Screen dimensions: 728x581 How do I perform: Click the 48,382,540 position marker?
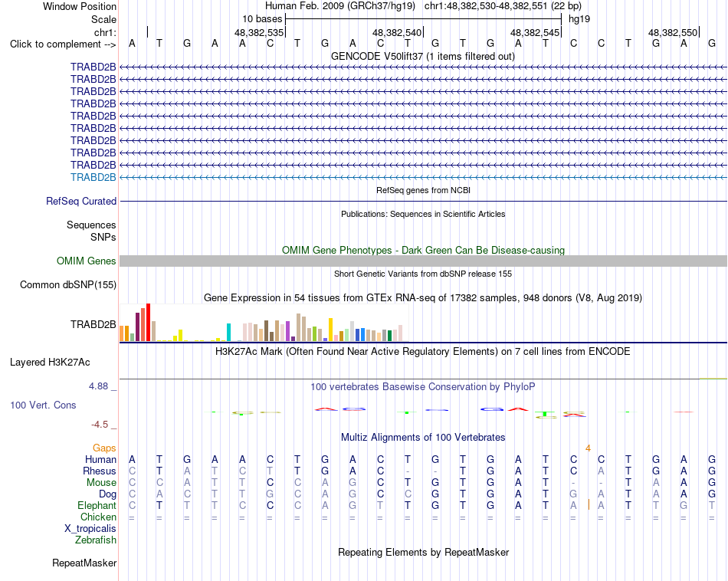click(396, 32)
